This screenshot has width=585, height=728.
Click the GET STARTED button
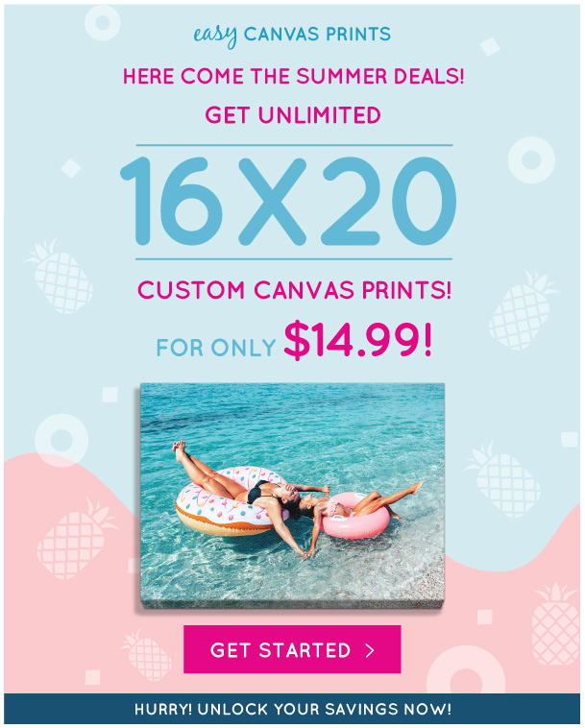(292, 649)
